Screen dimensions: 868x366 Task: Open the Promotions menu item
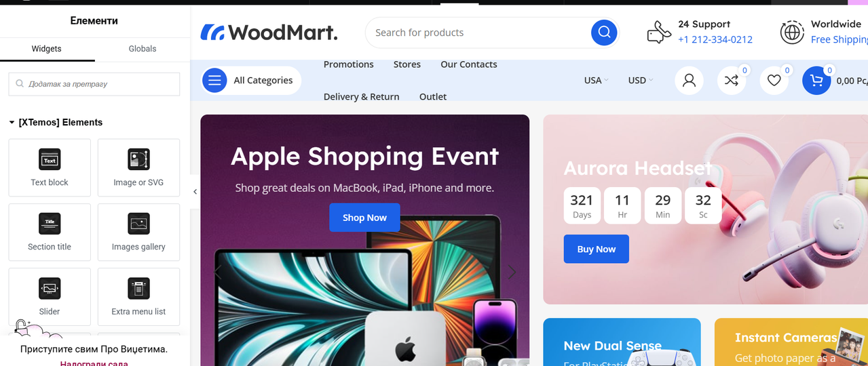click(349, 64)
